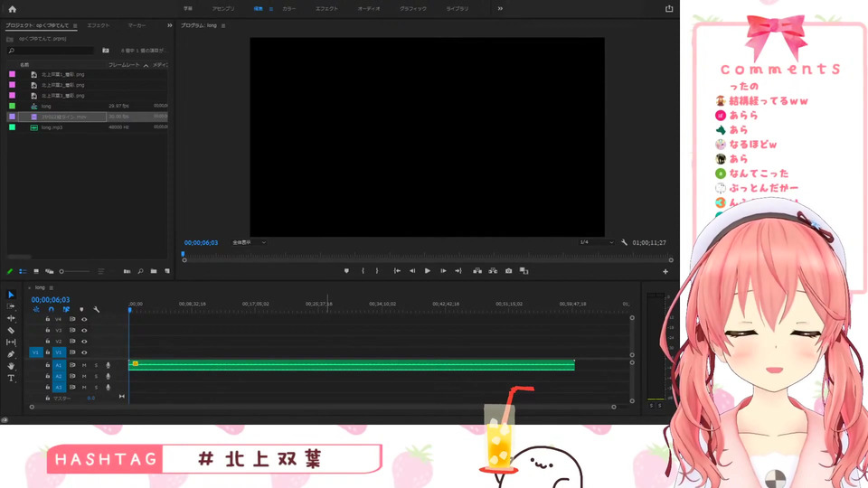Switch to Audio workspace tab

(369, 9)
